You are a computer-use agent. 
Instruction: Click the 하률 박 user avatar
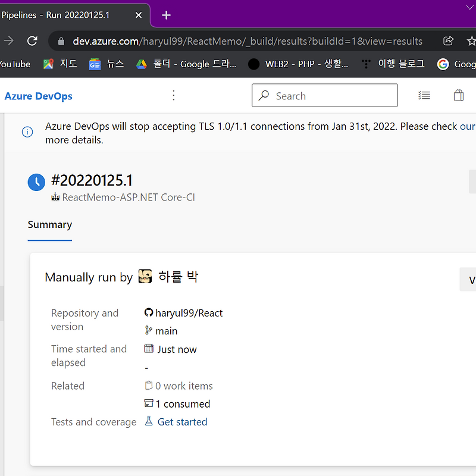145,277
